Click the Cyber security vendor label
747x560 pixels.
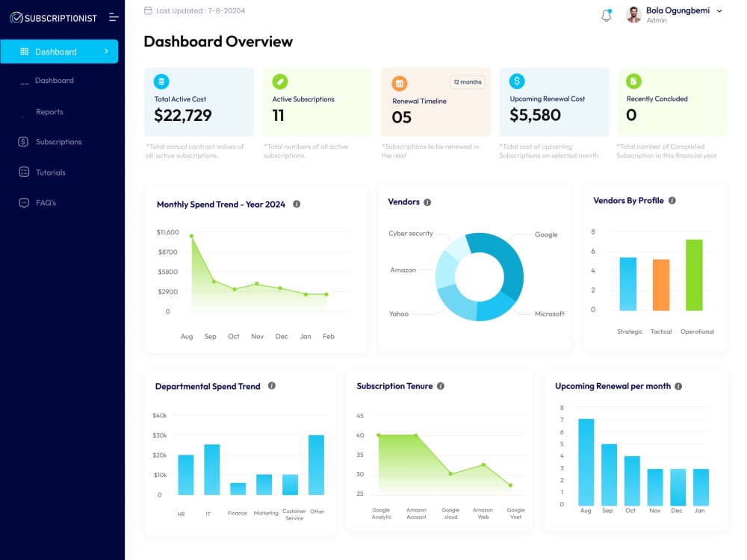[411, 233]
